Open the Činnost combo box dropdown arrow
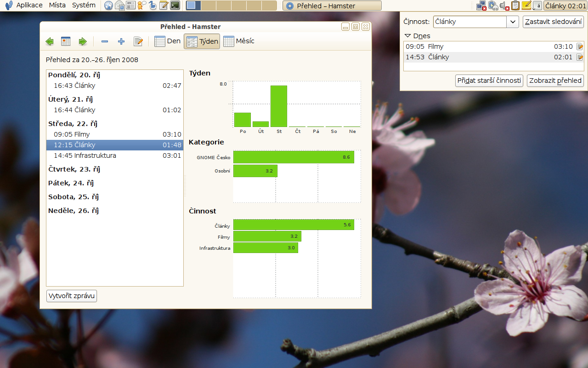The width and height of the screenshot is (588, 368). (x=513, y=22)
